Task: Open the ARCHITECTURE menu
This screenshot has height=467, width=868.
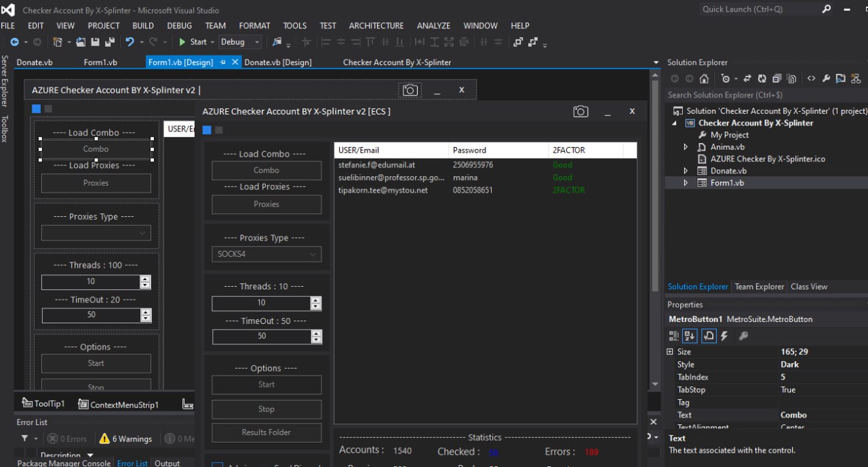Action: tap(376, 26)
